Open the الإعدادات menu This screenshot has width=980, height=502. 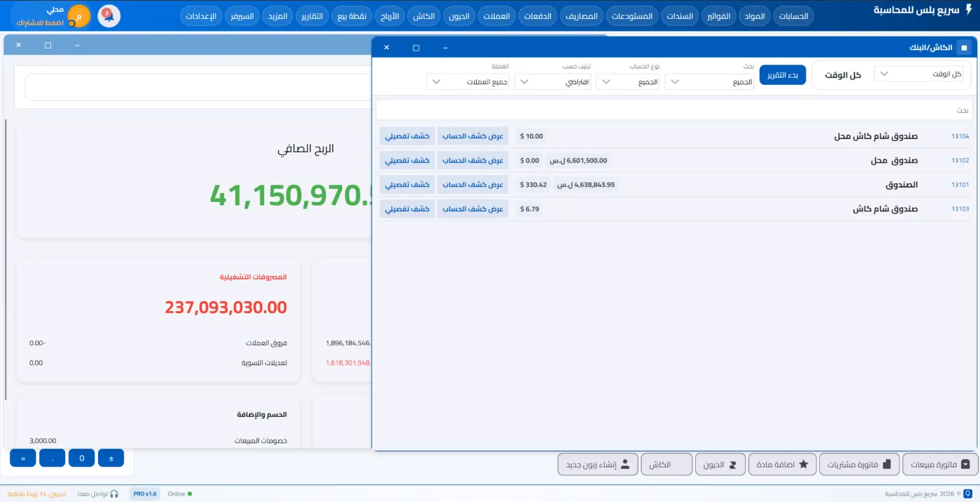coord(201,16)
